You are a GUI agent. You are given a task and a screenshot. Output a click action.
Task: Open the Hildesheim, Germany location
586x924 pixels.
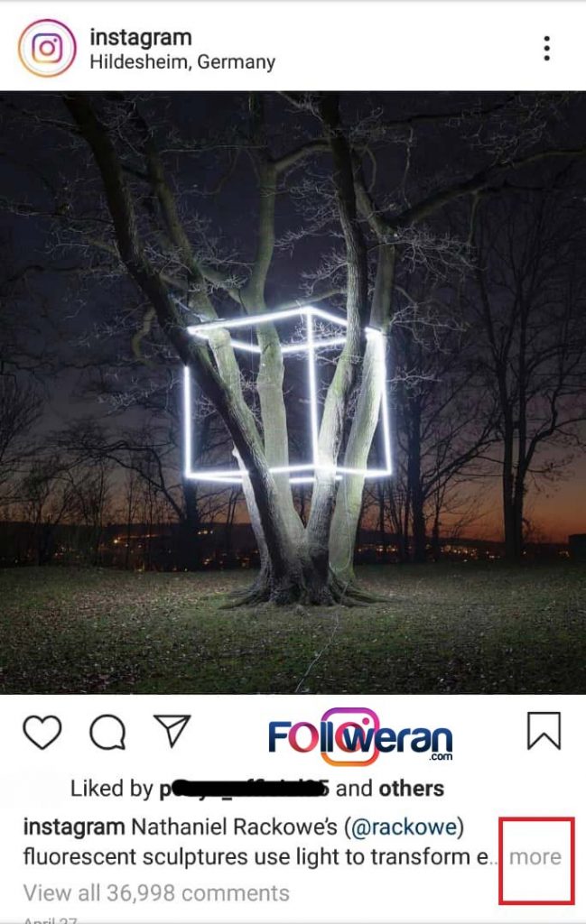click(182, 62)
